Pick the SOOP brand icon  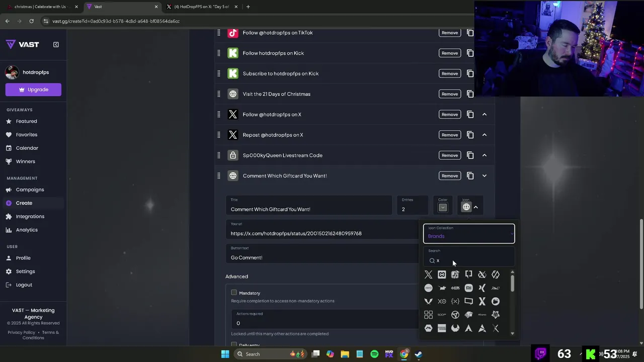pyautogui.click(x=442, y=315)
